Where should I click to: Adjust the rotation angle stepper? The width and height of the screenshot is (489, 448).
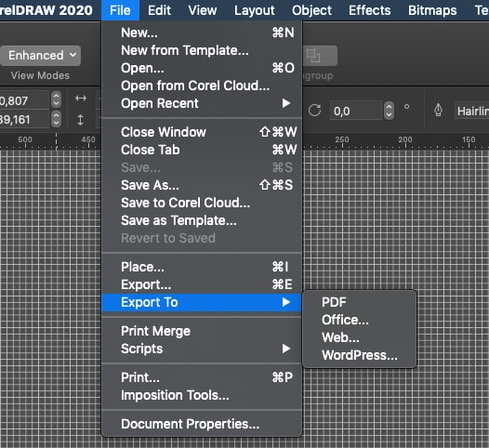(x=389, y=111)
